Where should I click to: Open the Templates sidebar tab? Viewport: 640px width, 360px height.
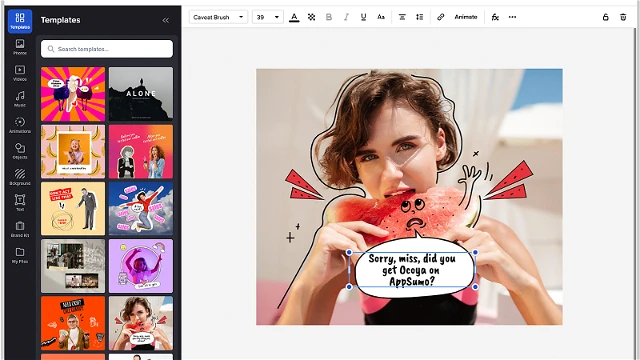pyautogui.click(x=20, y=21)
